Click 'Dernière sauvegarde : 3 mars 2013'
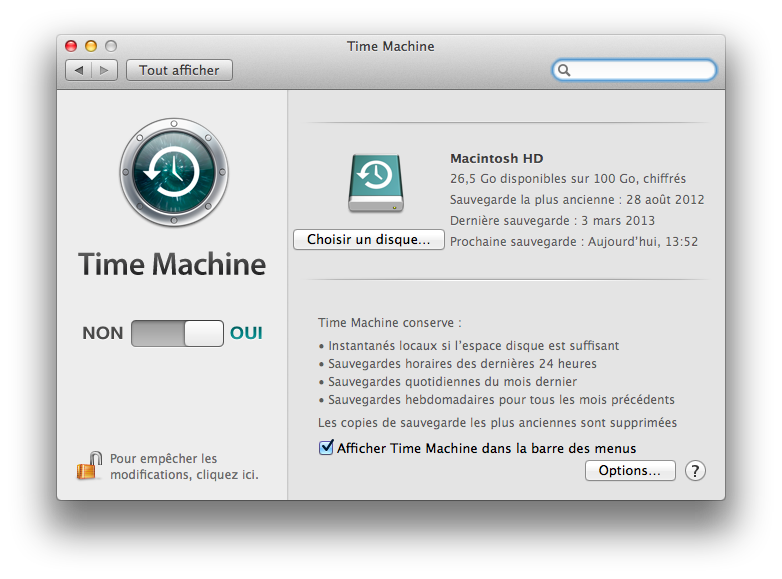 click(x=552, y=220)
